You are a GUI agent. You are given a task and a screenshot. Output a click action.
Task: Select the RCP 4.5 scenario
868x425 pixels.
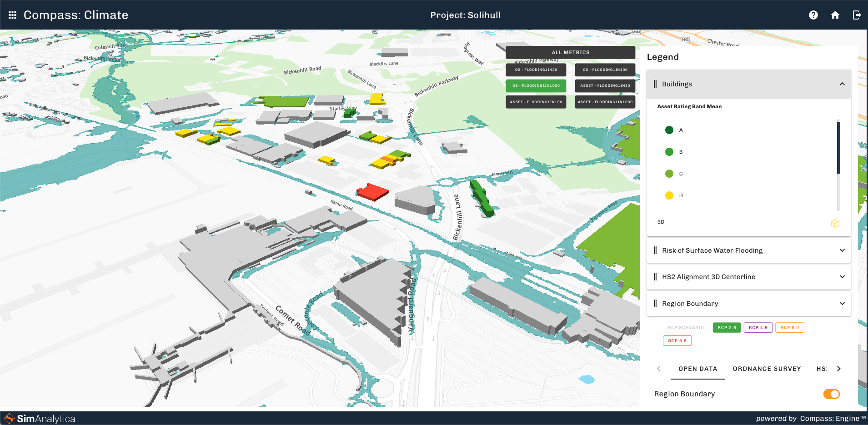tap(758, 328)
